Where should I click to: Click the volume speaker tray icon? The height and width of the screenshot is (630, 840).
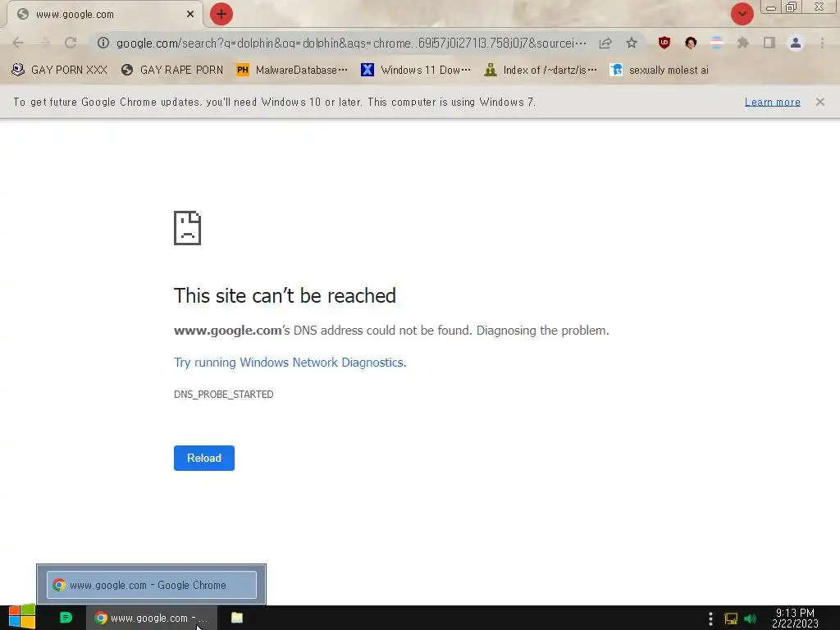(x=750, y=619)
